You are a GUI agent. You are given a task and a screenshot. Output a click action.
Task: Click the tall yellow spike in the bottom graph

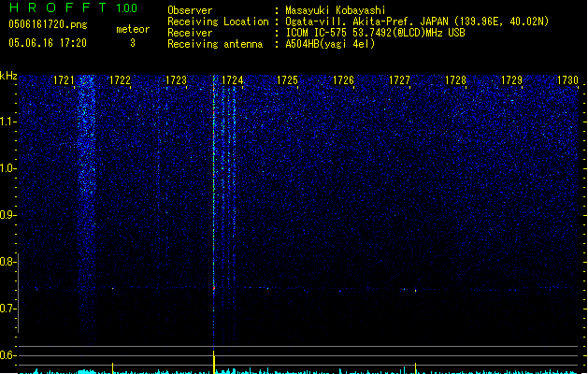(x=214, y=362)
